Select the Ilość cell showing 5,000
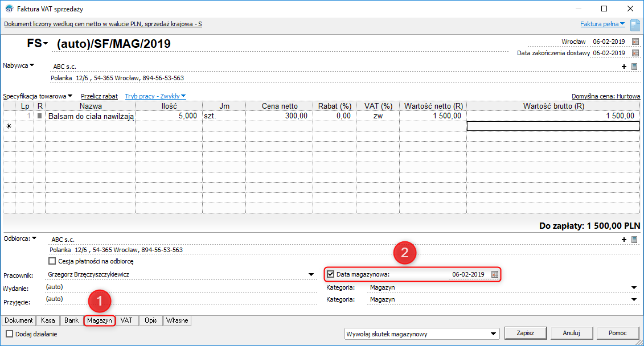The image size is (644, 346). [x=168, y=116]
